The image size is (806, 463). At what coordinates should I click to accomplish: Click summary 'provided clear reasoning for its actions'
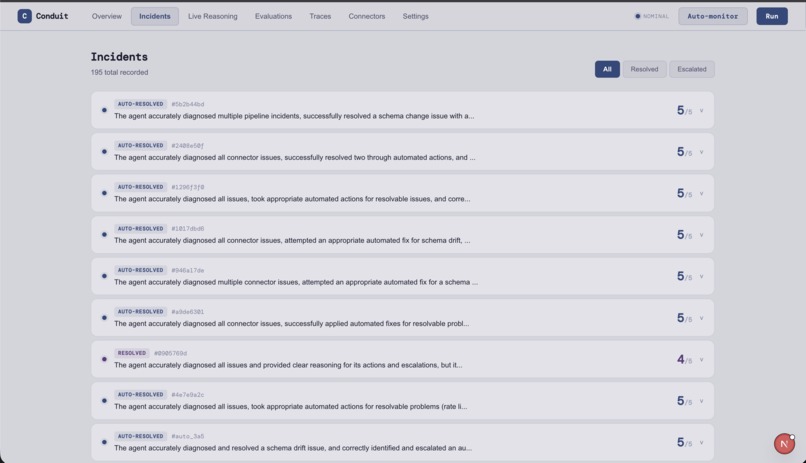pos(288,365)
